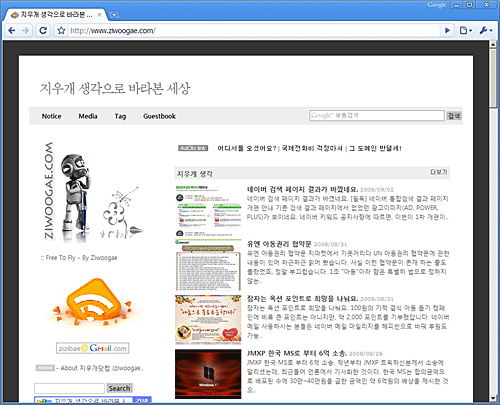This screenshot has width=500, height=405.
Task: Open the post 잠자는 옥션 포인트로 희망을 나눠요
Action: click(x=302, y=298)
